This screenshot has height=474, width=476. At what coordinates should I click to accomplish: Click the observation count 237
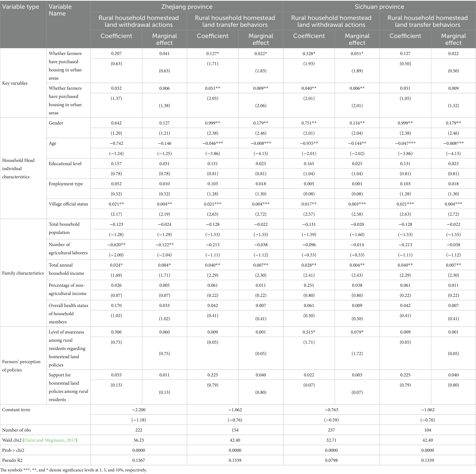coord(331,430)
